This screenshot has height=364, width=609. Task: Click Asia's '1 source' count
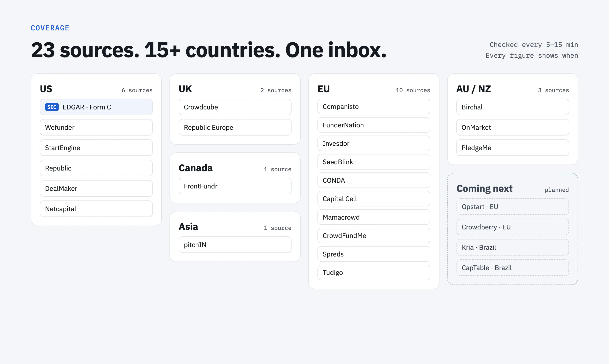coord(277,228)
